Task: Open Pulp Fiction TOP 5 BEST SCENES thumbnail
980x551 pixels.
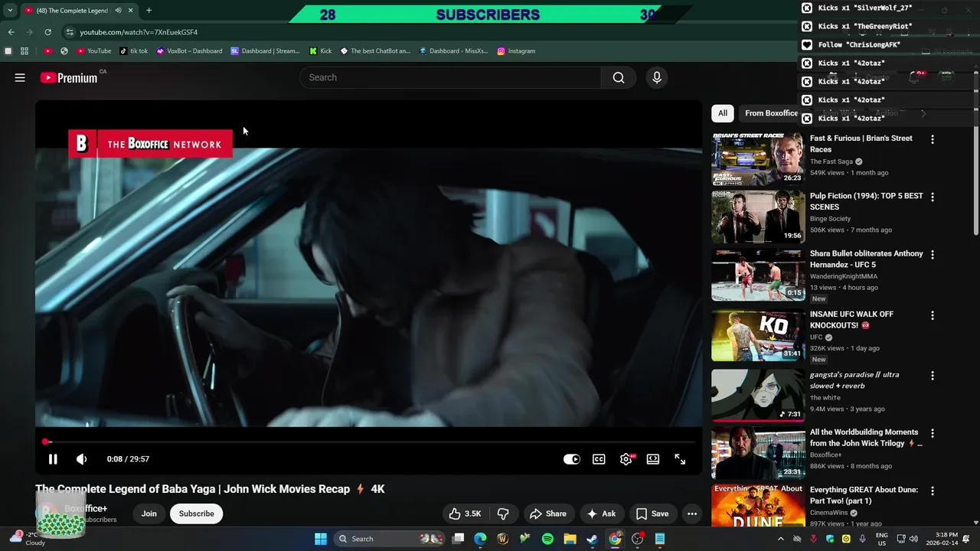Action: [758, 217]
